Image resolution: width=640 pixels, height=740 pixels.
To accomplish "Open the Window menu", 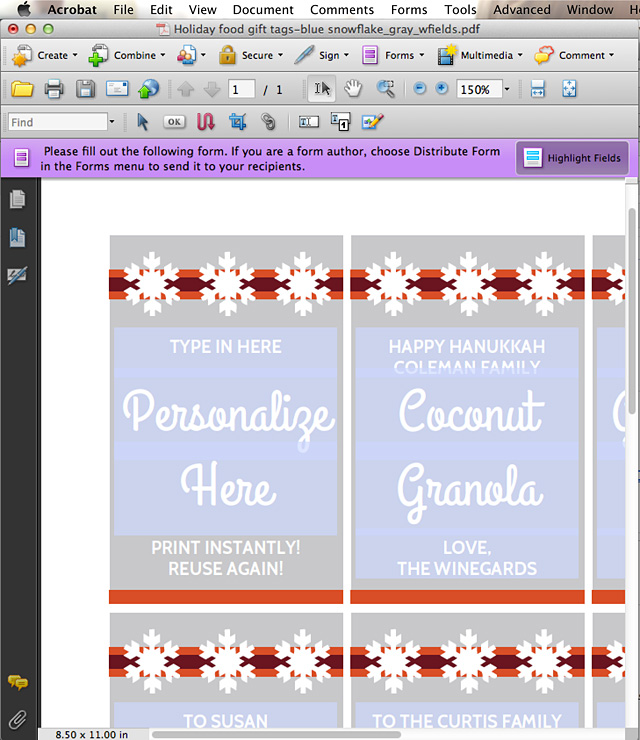I will coord(590,9).
